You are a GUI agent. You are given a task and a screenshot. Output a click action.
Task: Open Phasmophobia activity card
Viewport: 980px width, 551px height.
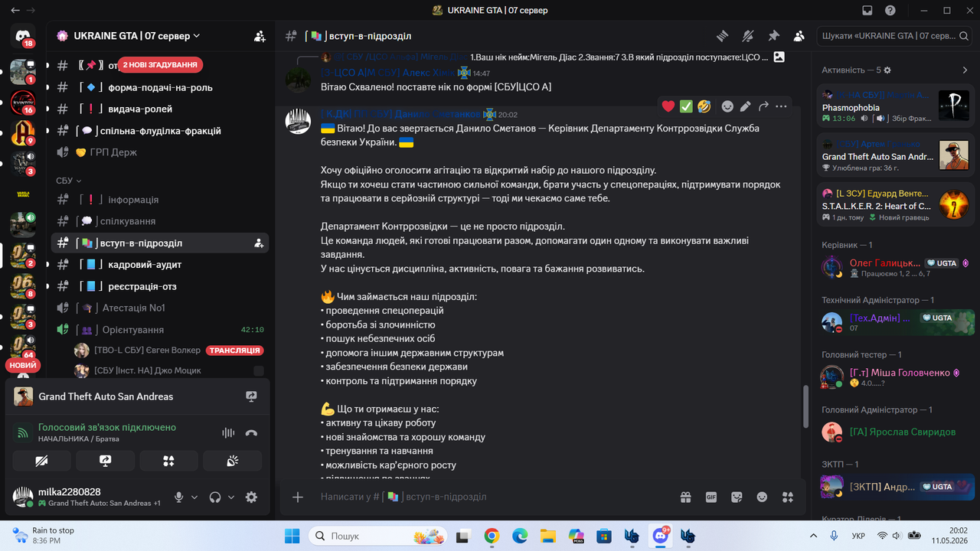click(x=896, y=106)
